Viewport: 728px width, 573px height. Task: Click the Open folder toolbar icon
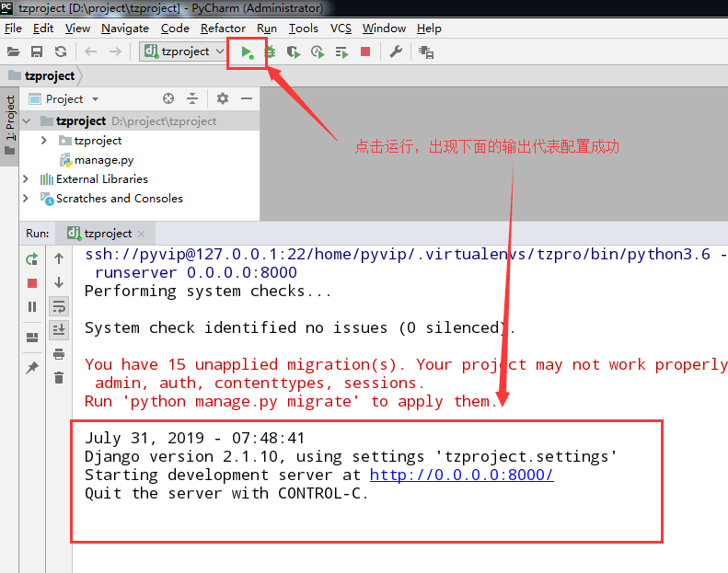click(14, 52)
